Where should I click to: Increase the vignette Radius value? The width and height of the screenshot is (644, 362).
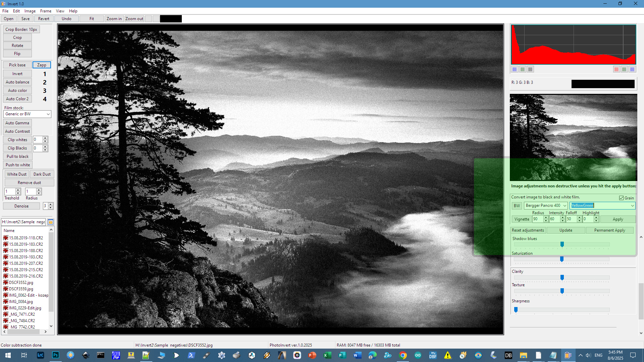546,218
